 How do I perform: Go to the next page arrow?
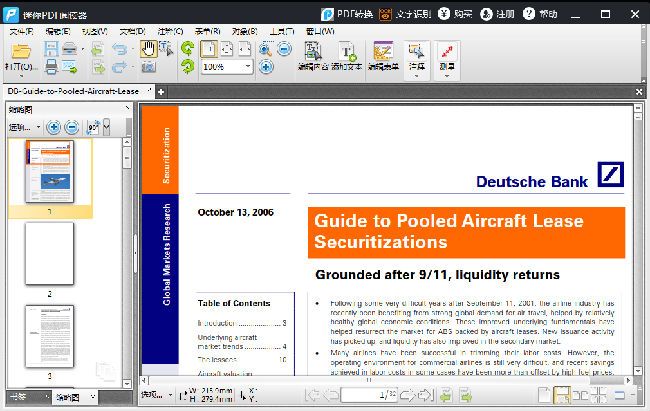(407, 395)
